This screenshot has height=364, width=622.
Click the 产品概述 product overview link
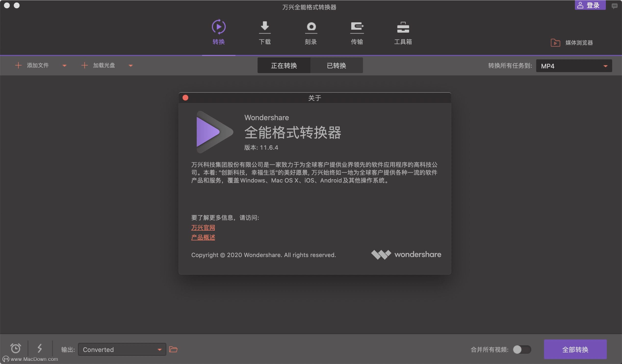point(203,237)
